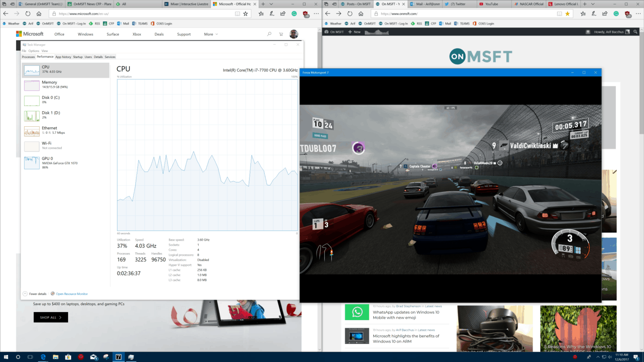This screenshot has height=362, width=644.
Task: Open the Surface link on Microsoft nav
Action: pyautogui.click(x=113, y=34)
